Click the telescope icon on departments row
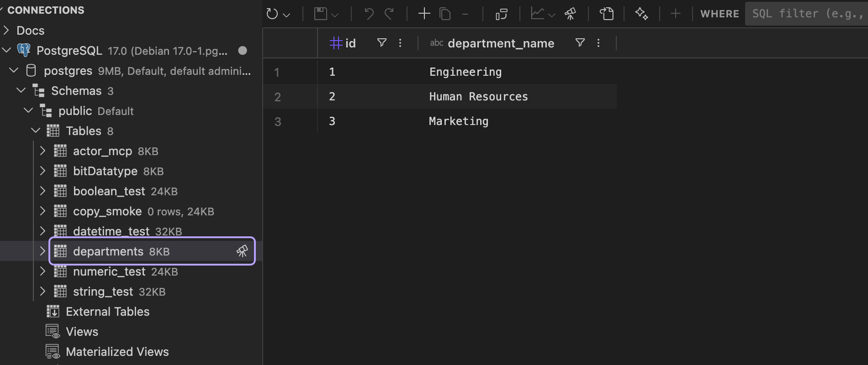The height and width of the screenshot is (365, 868). coord(242,251)
